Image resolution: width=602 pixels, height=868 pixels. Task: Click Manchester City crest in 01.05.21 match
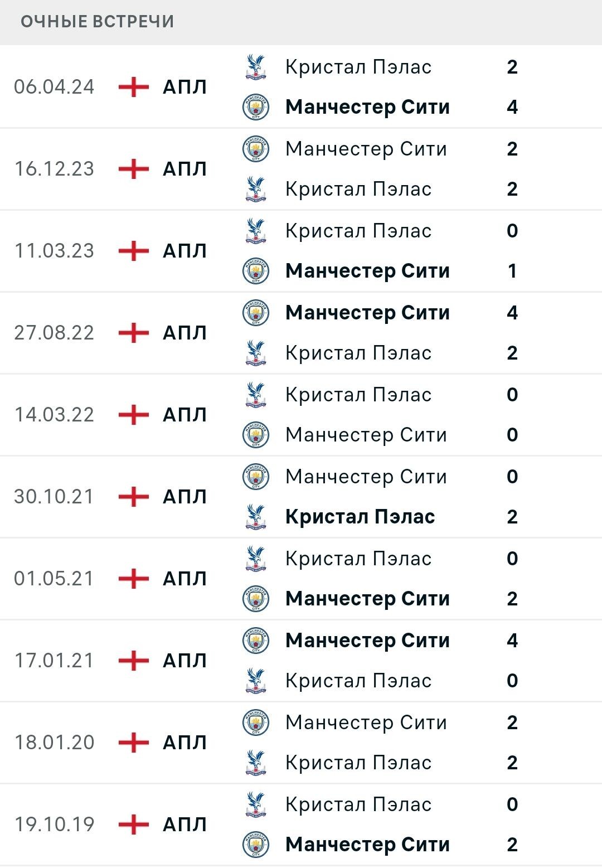[x=256, y=599]
